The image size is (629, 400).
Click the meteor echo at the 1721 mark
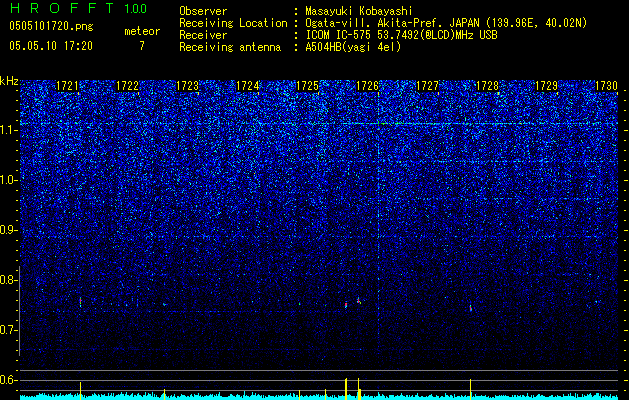(80, 302)
